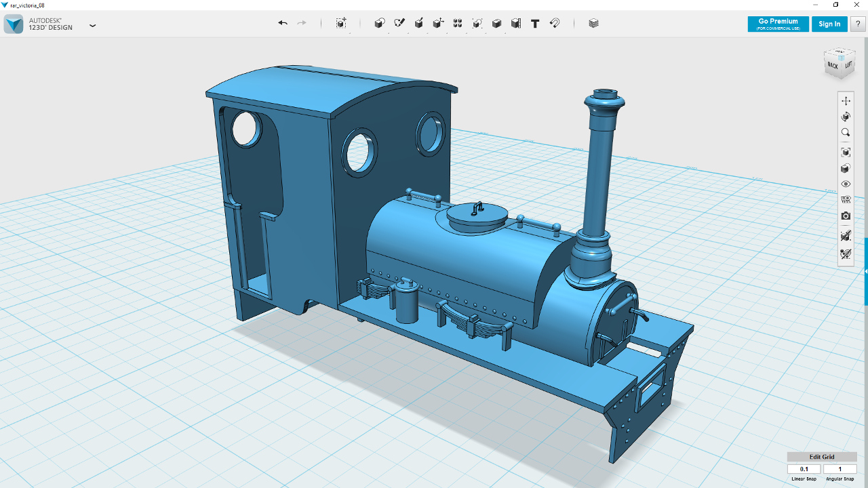This screenshot has width=868, height=488.
Task: Select the Measure tool
Action: [x=516, y=23]
